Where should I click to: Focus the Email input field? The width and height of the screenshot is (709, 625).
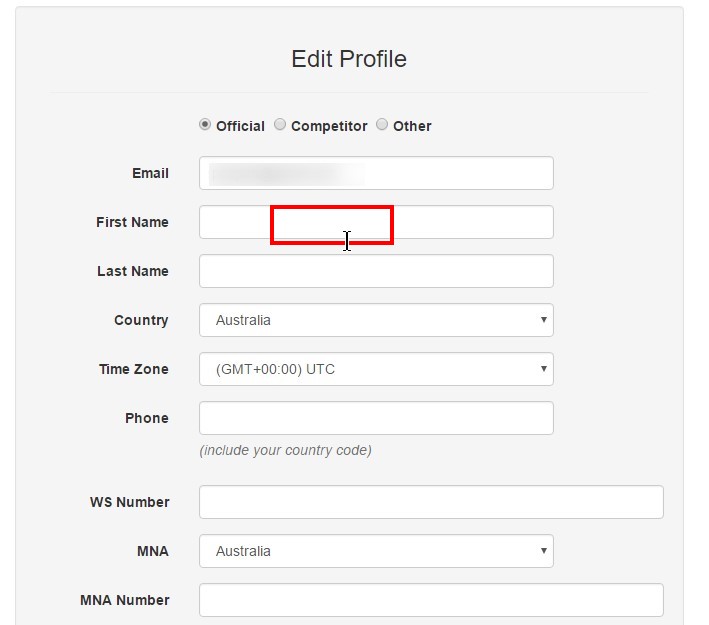(x=376, y=173)
